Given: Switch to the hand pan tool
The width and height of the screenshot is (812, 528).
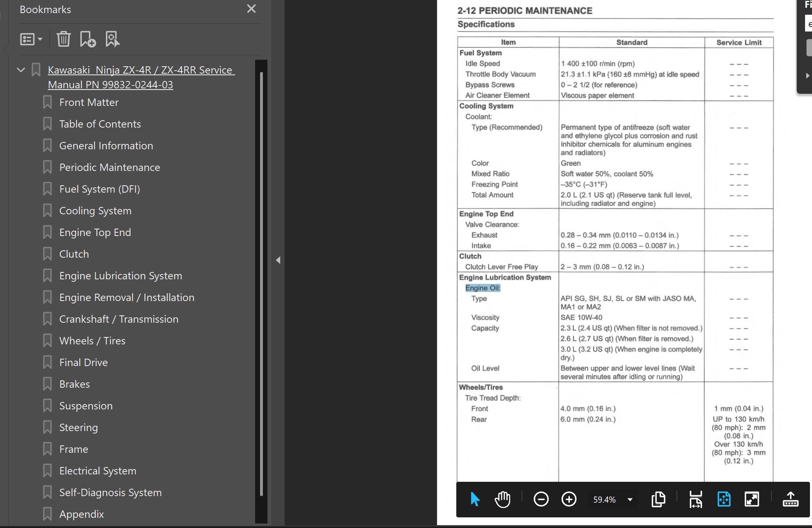Looking at the screenshot, I should 502,499.
